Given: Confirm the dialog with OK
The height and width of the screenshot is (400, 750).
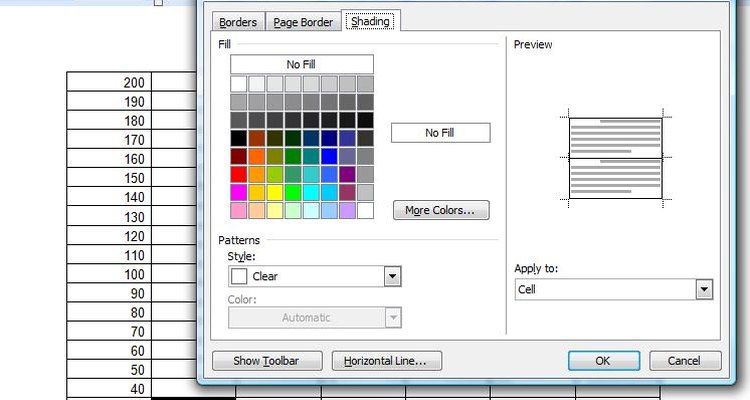Looking at the screenshot, I should (603, 361).
